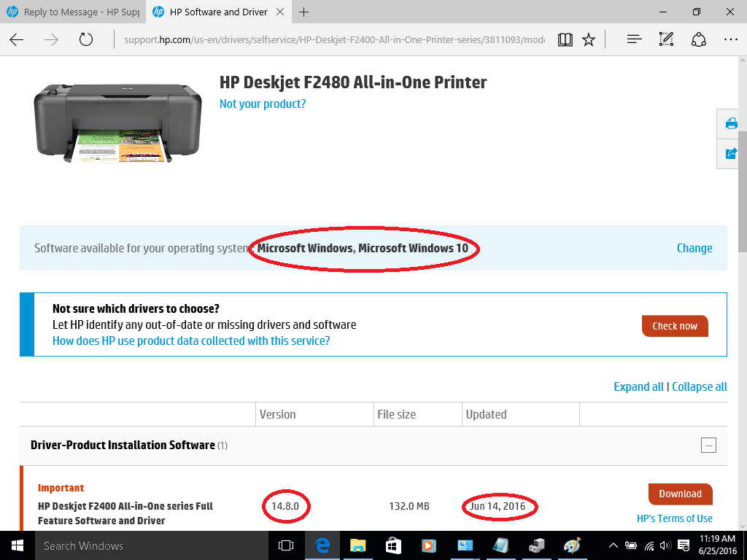Image resolution: width=747 pixels, height=560 pixels.
Task: Click the 132.0 MB file size
Action: tap(409, 506)
